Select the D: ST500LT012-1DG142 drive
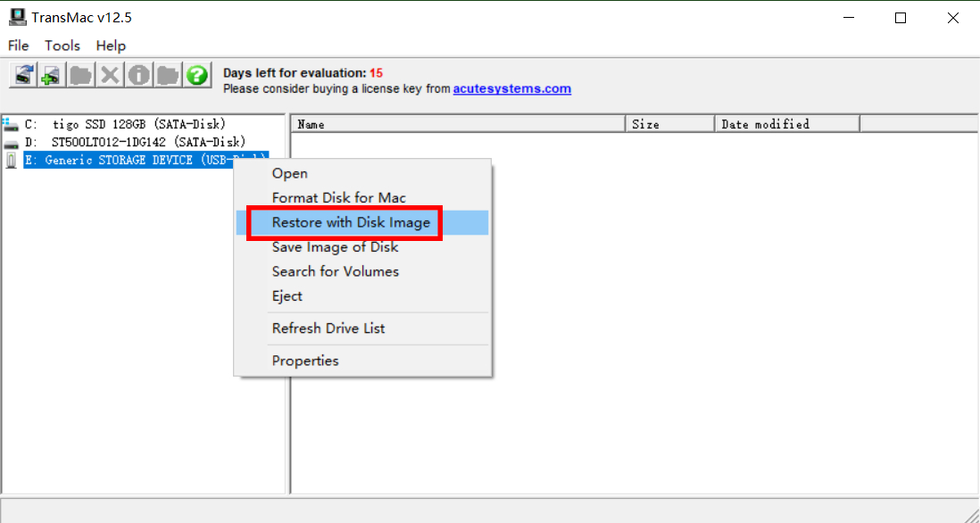Screen dimensions: 980x523 click(x=135, y=143)
